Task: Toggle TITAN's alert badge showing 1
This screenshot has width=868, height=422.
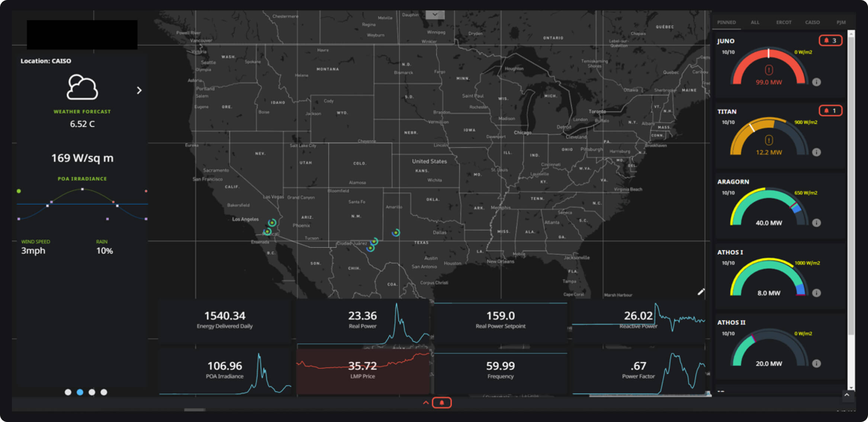Action: 830,111
